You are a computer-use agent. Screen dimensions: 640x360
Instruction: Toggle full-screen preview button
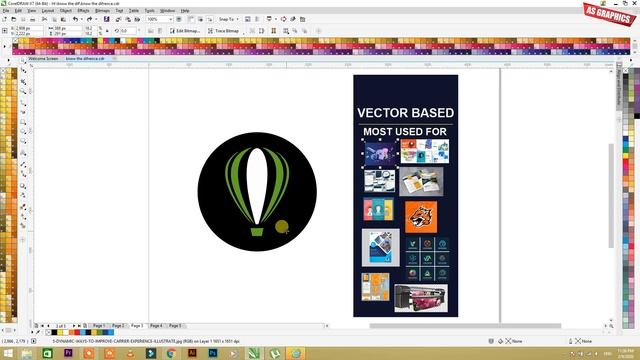(x=179, y=19)
